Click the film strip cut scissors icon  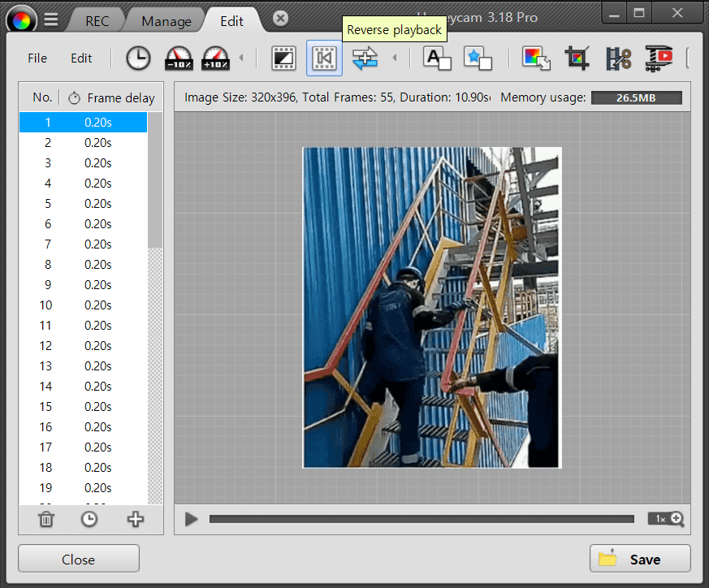618,58
